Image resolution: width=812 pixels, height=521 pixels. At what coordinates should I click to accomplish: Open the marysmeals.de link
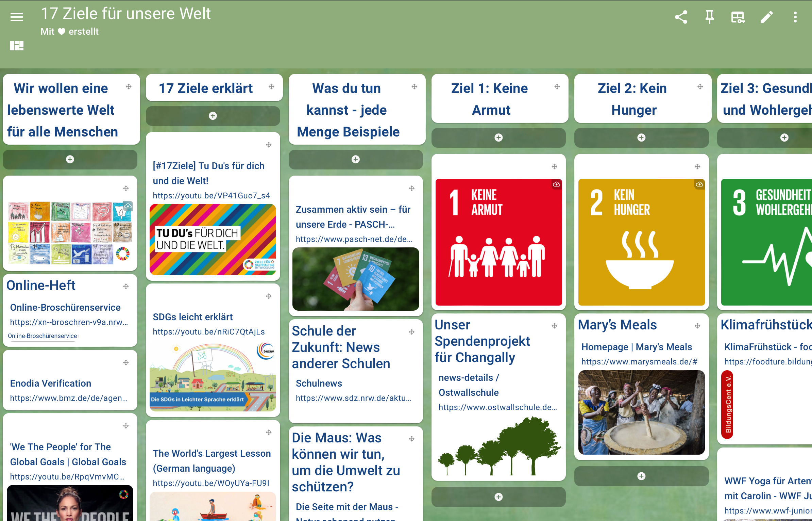coord(639,361)
